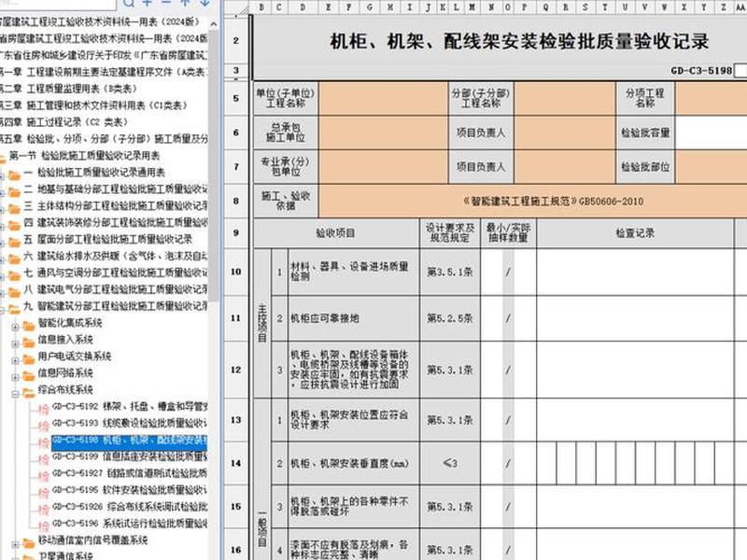Click the folder icon beside 移动通信室内信号覆盖系统
This screenshot has height=560, width=747.
(29, 543)
